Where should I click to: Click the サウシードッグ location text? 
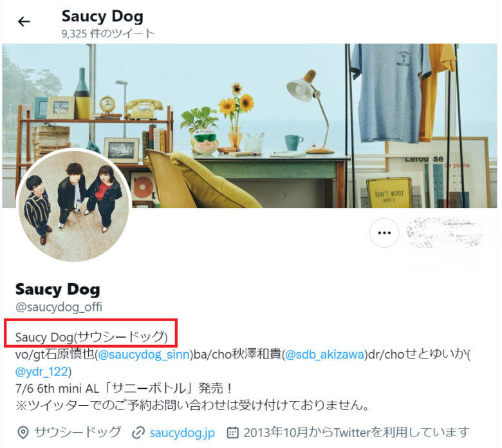[x=77, y=433]
